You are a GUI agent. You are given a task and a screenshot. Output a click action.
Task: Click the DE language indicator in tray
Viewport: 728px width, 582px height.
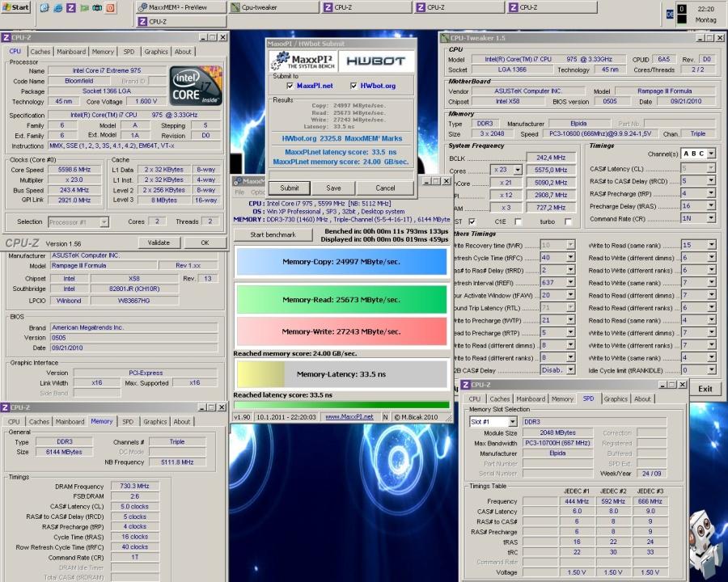tap(670, 15)
